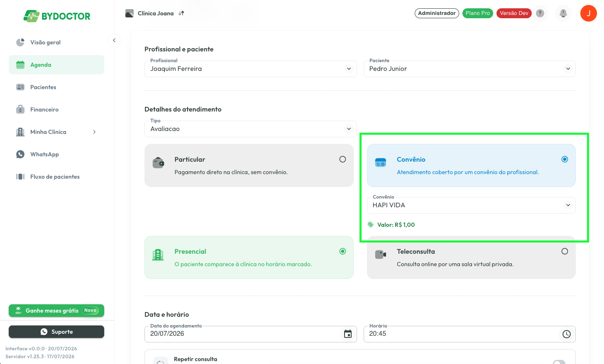
Task: Click the Visão geral pie chart icon
Action: point(20,42)
